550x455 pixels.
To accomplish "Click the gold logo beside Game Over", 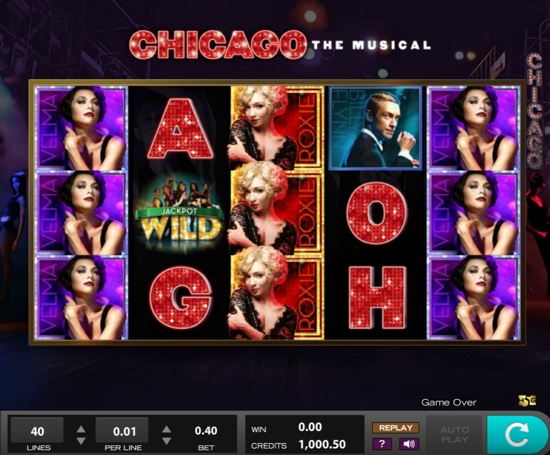I will tap(527, 401).
